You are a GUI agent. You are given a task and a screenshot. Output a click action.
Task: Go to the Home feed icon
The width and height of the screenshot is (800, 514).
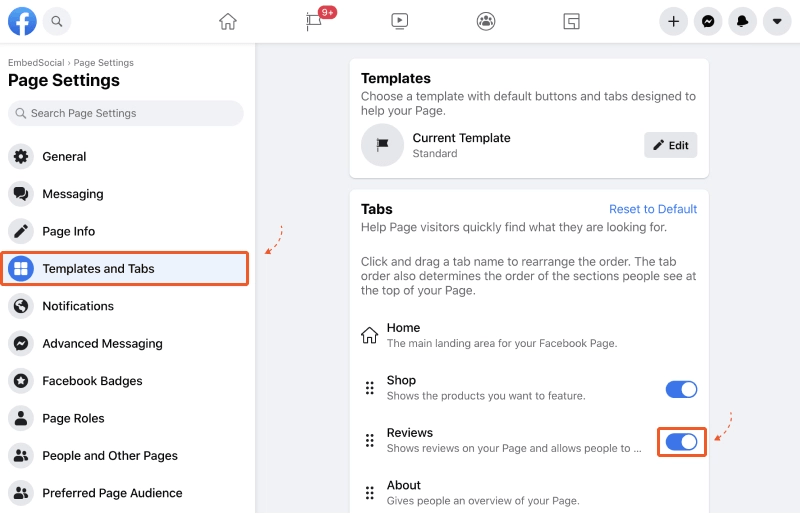[x=228, y=21]
